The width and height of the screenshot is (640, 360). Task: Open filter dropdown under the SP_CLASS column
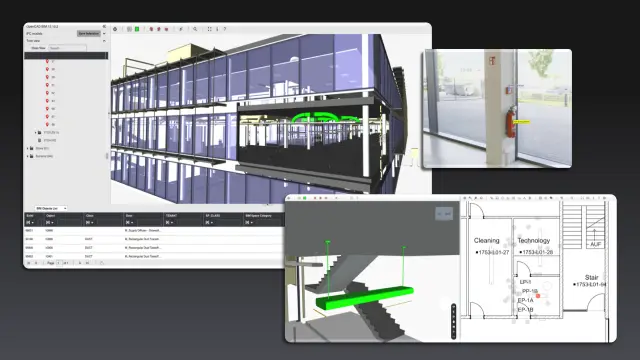pos(209,222)
